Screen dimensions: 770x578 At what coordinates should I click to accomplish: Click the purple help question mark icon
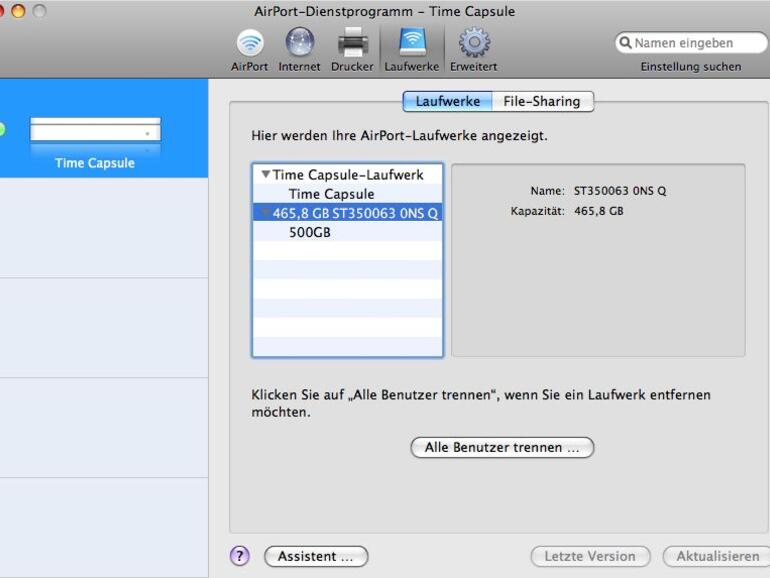click(x=239, y=556)
